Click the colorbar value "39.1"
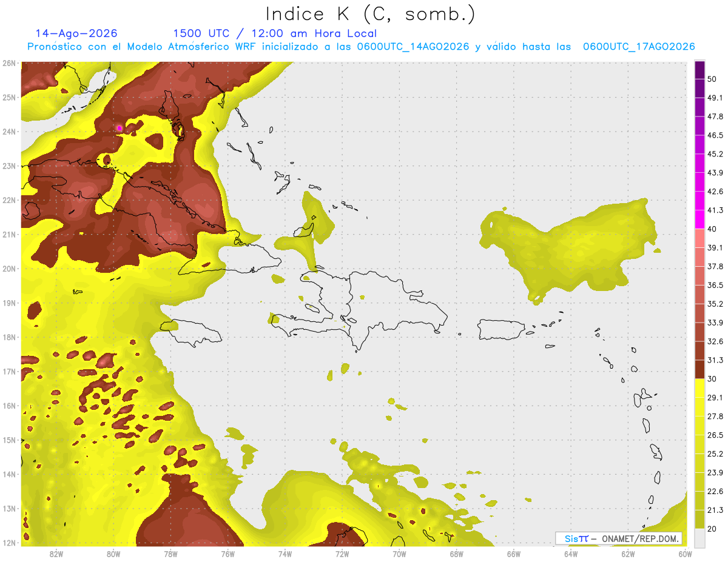This screenshot has height=562, width=728. (x=715, y=247)
